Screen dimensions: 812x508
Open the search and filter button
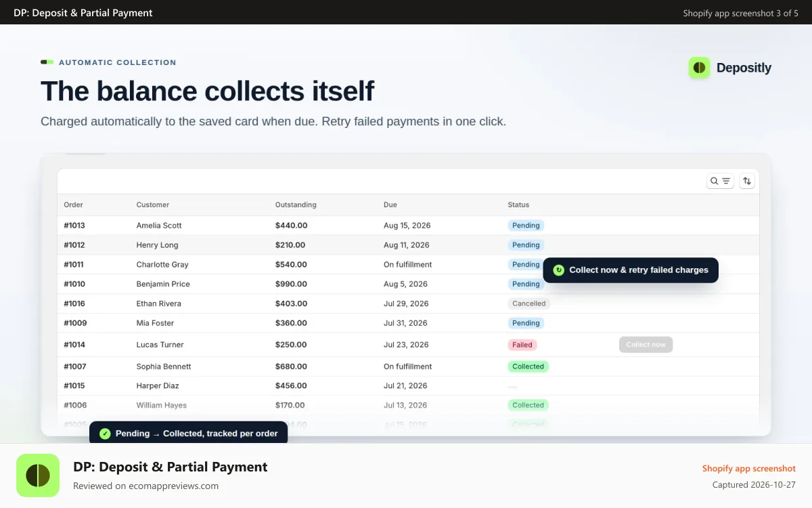point(720,181)
